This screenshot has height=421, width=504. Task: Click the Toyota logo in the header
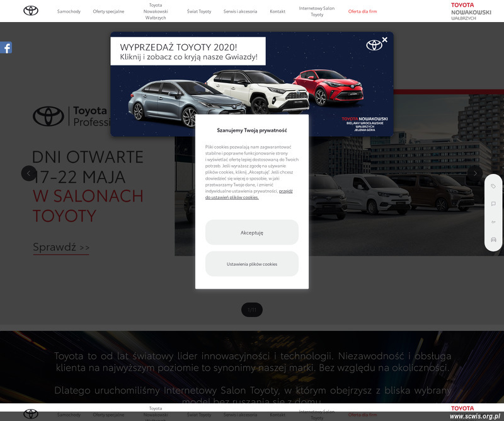[x=31, y=11]
